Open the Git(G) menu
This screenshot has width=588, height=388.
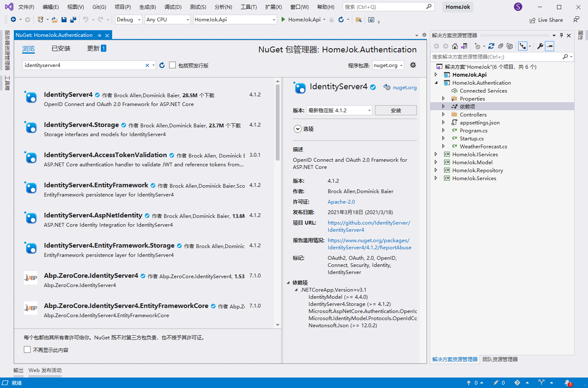point(99,7)
